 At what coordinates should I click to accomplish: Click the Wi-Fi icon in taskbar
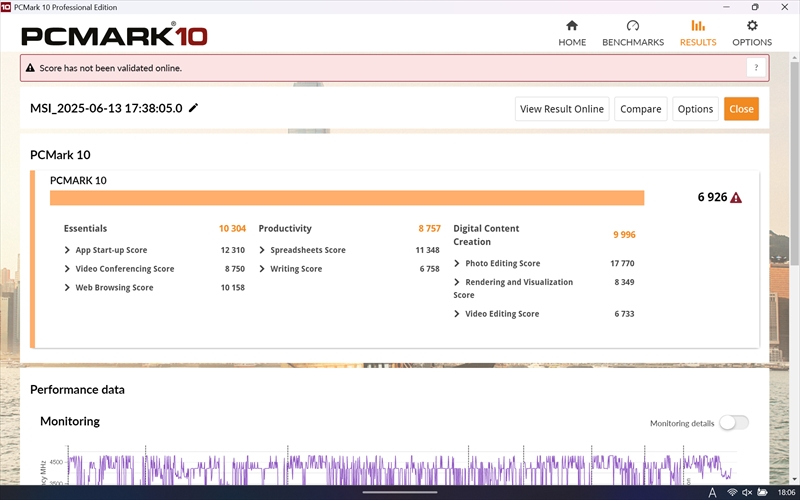tap(732, 492)
